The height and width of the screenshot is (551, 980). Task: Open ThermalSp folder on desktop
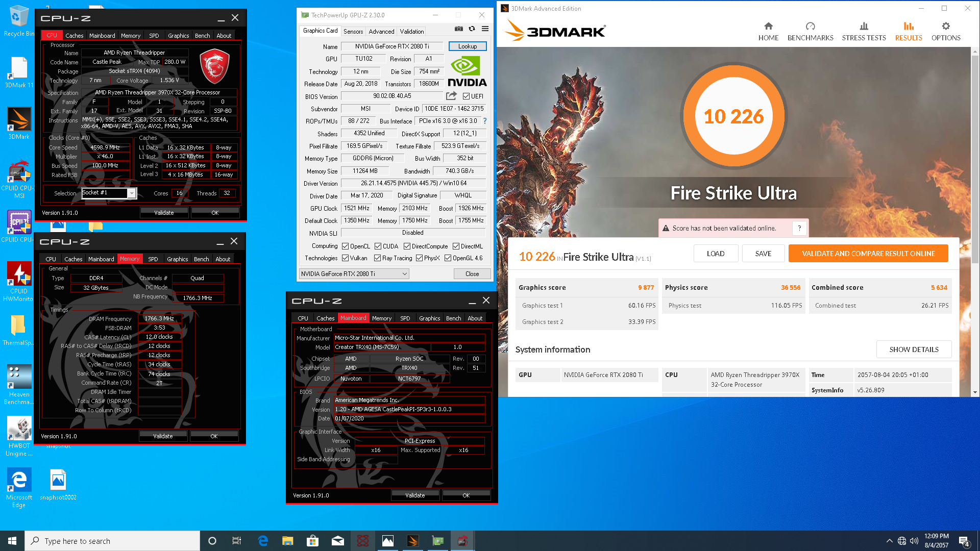pyautogui.click(x=18, y=330)
